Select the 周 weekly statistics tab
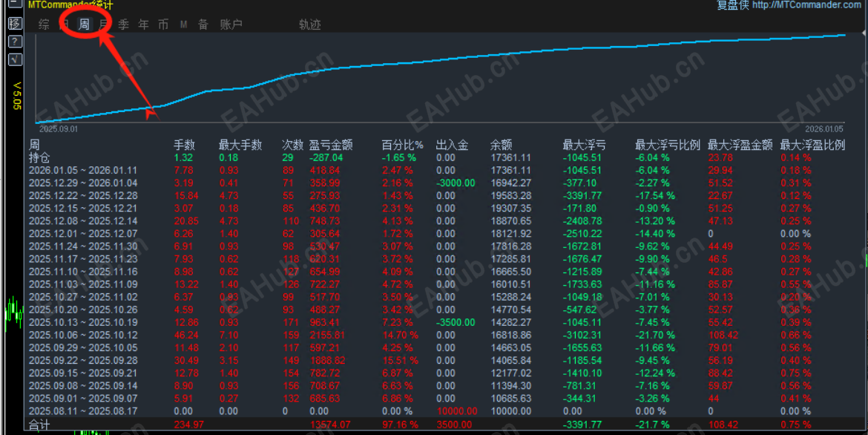The width and height of the screenshot is (868, 435). coord(84,24)
